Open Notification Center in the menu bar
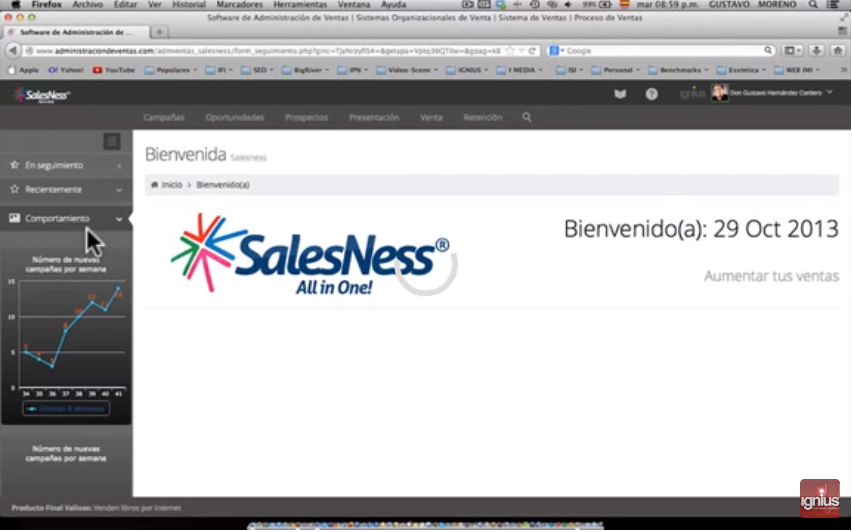The image size is (852, 532). (x=832, y=4)
